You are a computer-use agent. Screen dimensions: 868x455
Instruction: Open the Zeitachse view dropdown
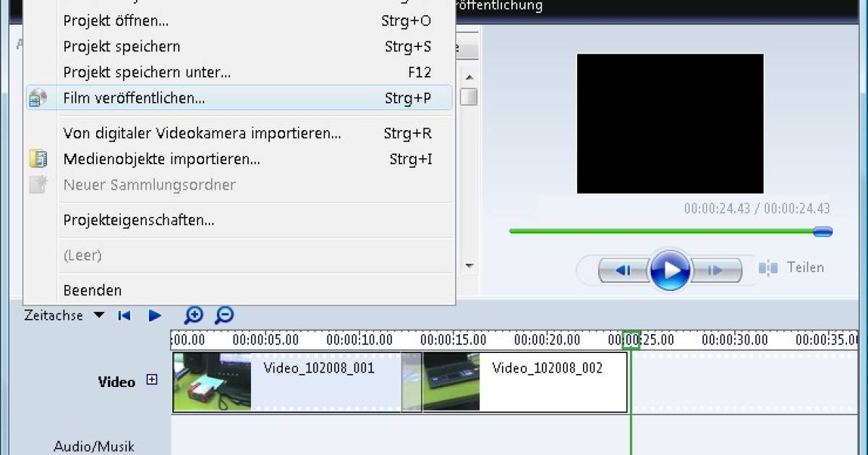point(100,315)
